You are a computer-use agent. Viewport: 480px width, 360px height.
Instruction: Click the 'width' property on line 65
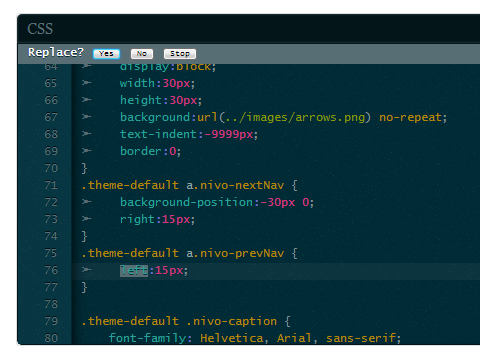click(x=137, y=83)
